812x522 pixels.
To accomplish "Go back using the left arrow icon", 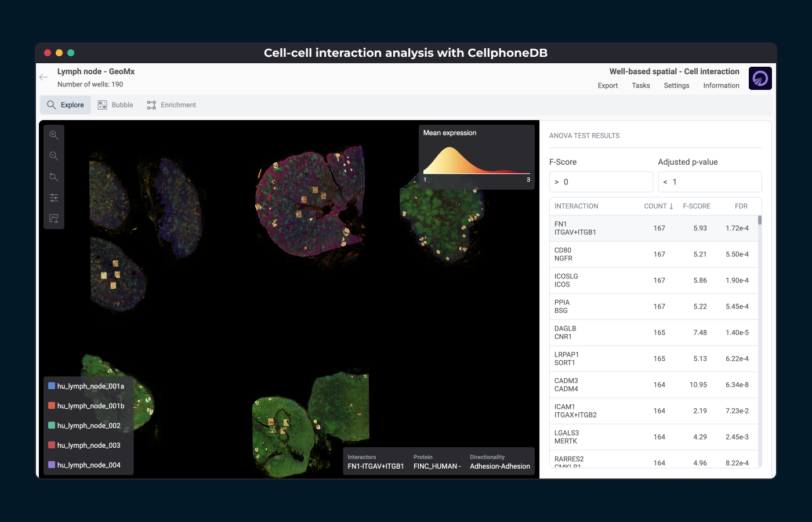I will 43,77.
